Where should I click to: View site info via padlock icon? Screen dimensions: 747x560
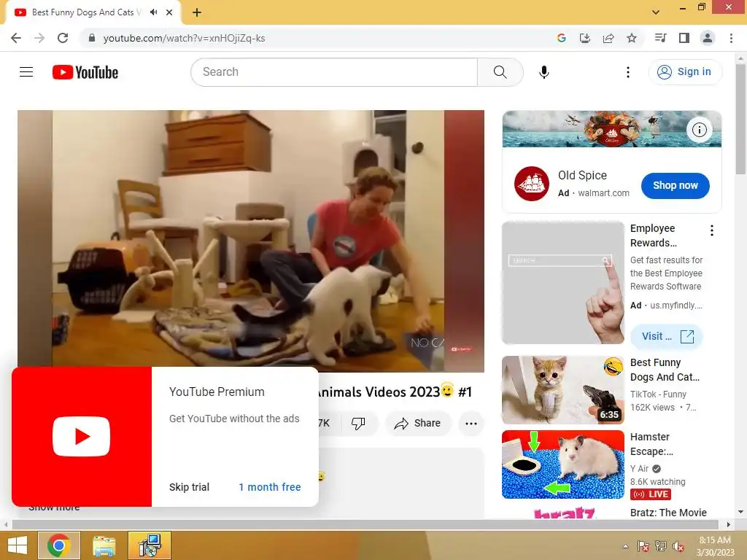pyautogui.click(x=93, y=38)
